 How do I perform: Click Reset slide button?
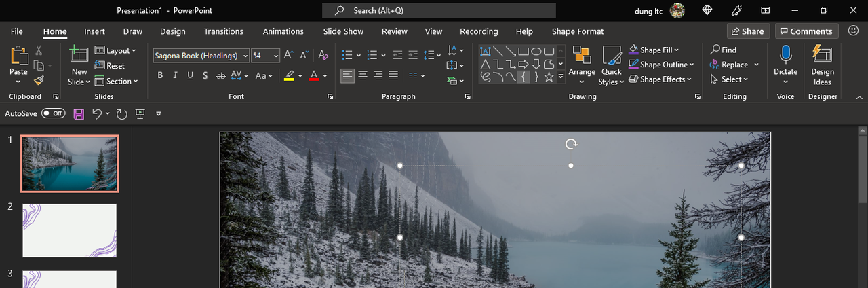109,65
